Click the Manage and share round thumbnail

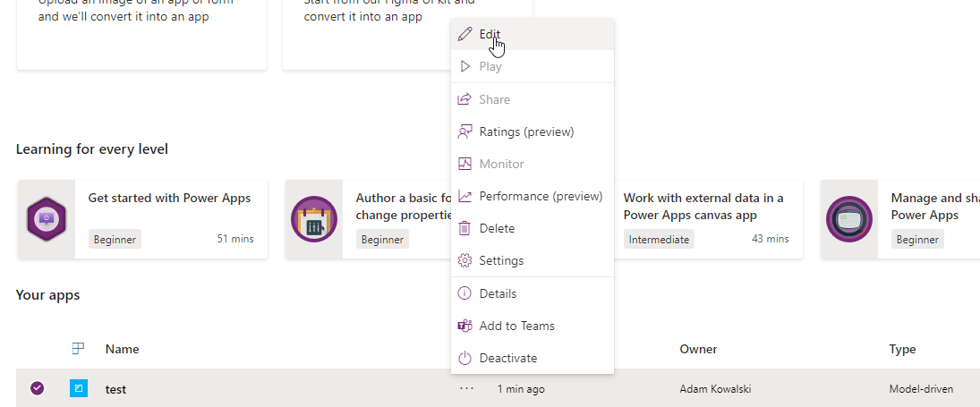pos(848,219)
